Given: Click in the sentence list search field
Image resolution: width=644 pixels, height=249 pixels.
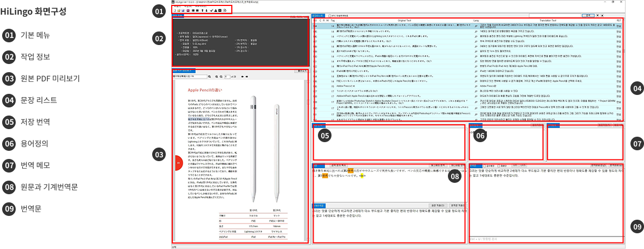Looking at the screenshot, I should tap(555, 15).
